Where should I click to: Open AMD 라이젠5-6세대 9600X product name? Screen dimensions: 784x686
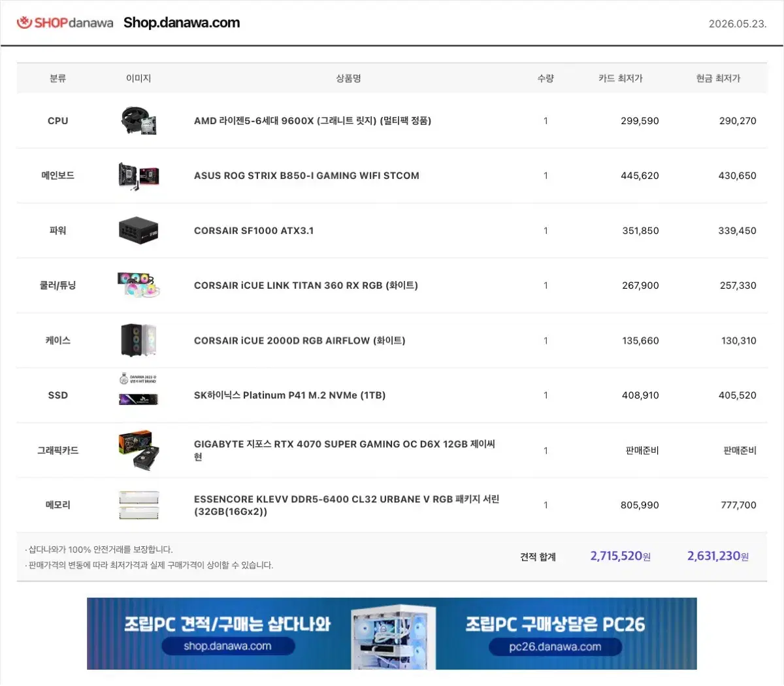click(312, 121)
